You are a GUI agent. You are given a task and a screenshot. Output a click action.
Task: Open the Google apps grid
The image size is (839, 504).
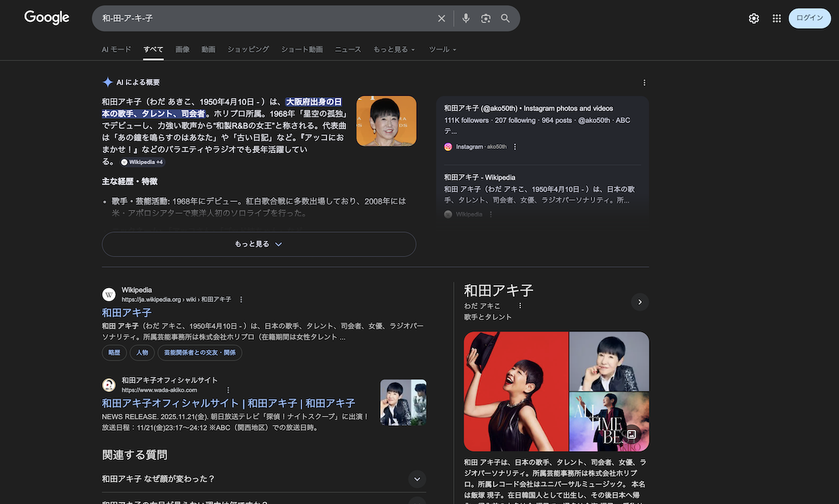(x=777, y=19)
